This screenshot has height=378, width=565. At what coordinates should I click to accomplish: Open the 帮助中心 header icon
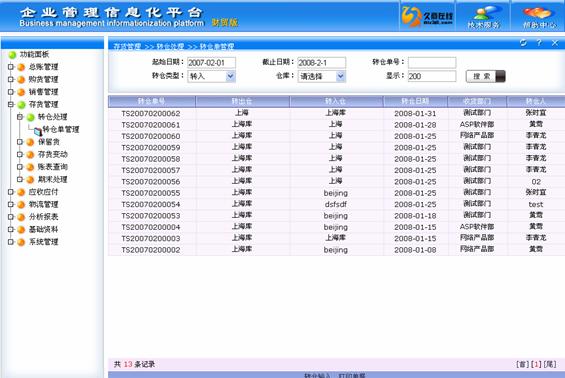coord(538,17)
